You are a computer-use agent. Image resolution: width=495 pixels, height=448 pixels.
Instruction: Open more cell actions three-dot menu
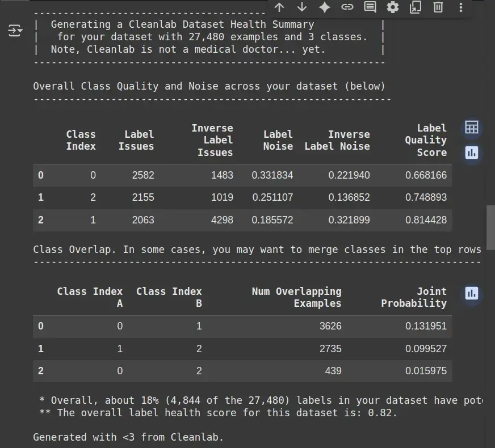pyautogui.click(x=460, y=7)
